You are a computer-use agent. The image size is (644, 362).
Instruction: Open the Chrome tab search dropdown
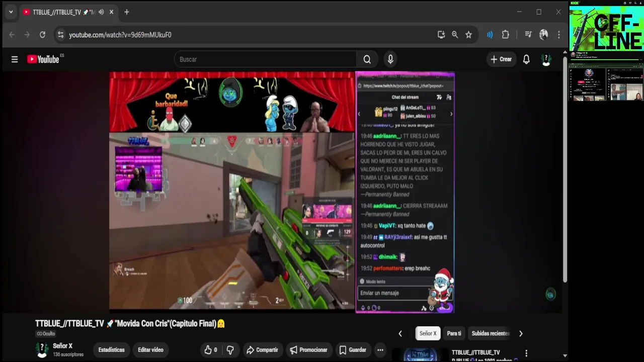coord(11,12)
